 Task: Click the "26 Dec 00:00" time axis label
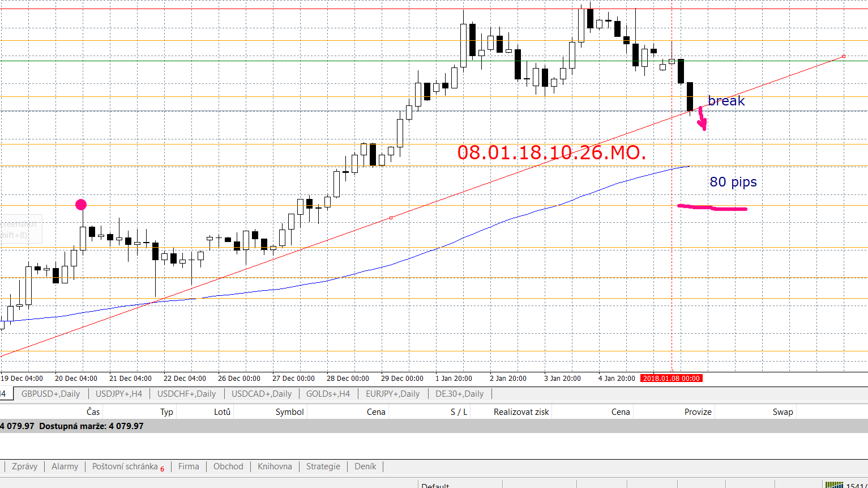tap(239, 378)
